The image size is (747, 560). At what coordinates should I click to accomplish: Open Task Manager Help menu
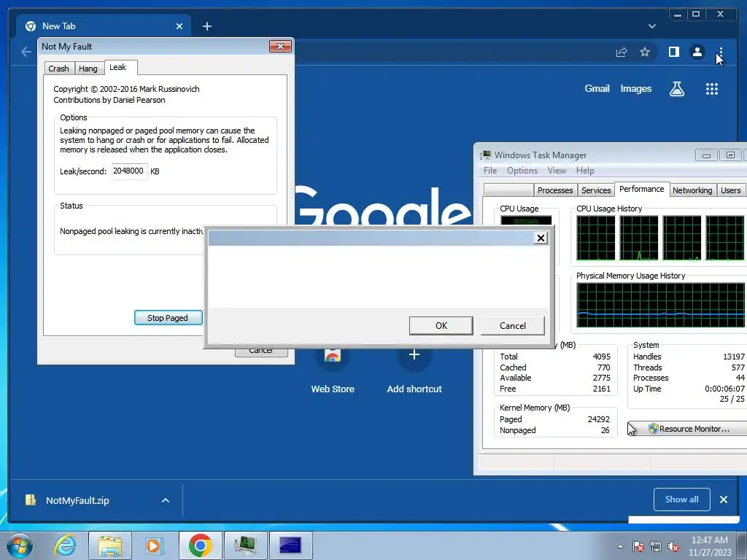point(585,171)
